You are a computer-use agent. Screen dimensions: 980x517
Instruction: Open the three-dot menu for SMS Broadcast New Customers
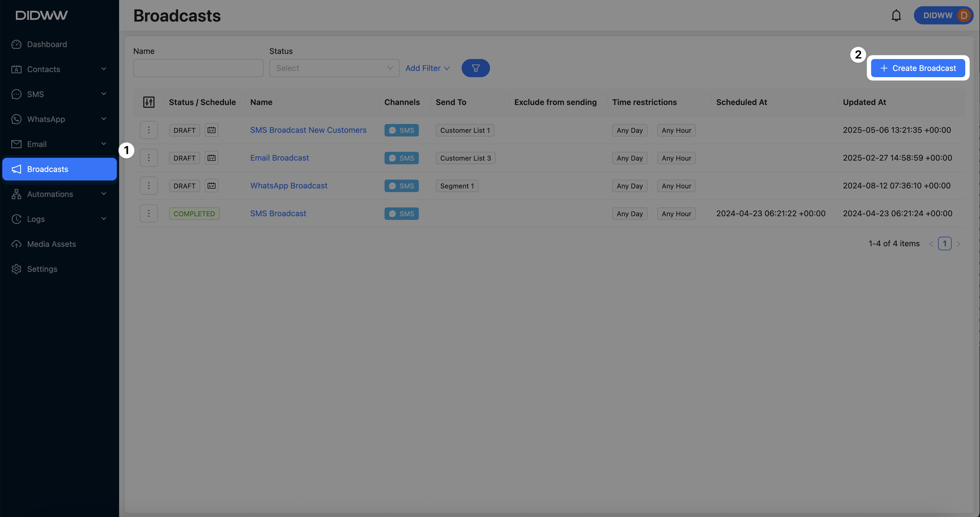148,130
